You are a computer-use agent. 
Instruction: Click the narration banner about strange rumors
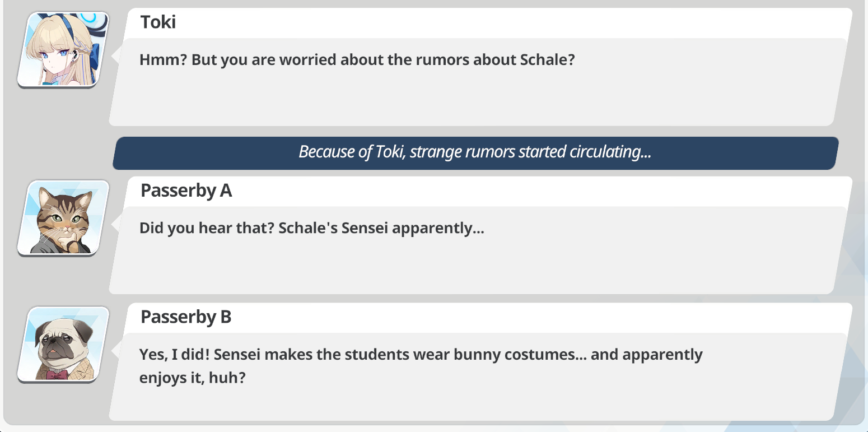[x=475, y=152]
